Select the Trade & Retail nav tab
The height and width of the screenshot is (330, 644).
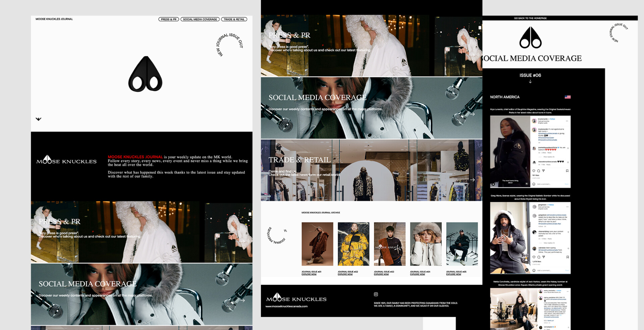(234, 19)
